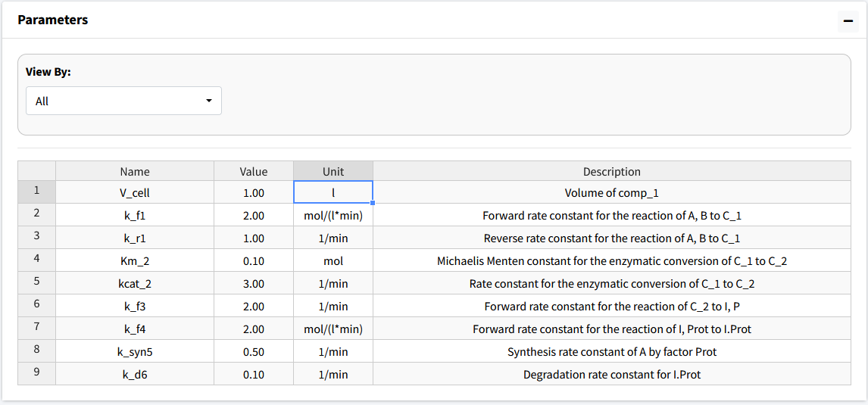Screen dimensions: 868x405
Task: Click the k_syn5 unit cell 1/min
Action: tap(333, 351)
